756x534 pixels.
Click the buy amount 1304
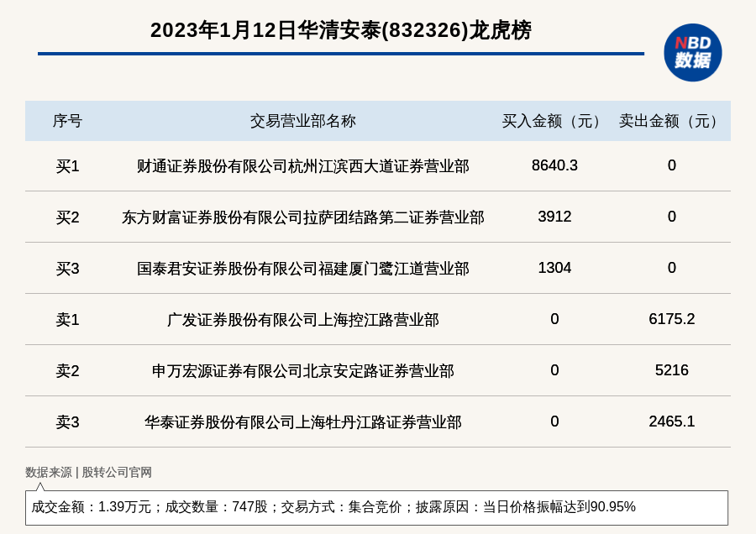click(554, 268)
